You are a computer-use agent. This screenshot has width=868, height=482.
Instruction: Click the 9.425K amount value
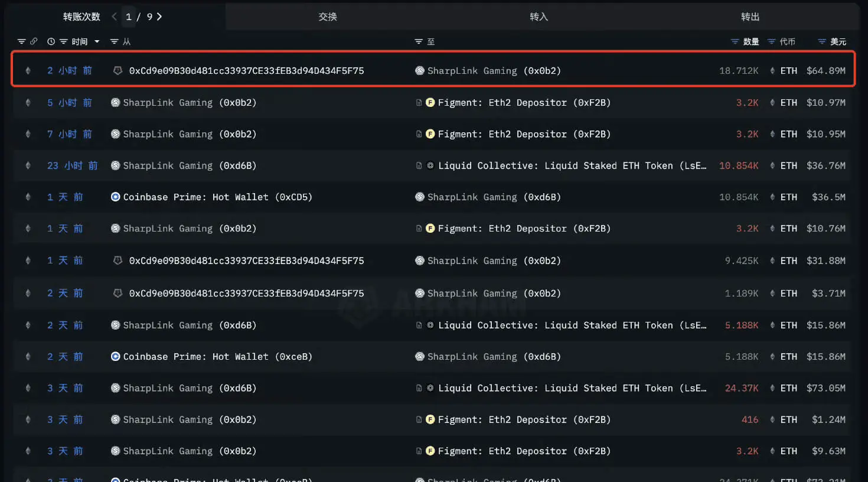[742, 260]
